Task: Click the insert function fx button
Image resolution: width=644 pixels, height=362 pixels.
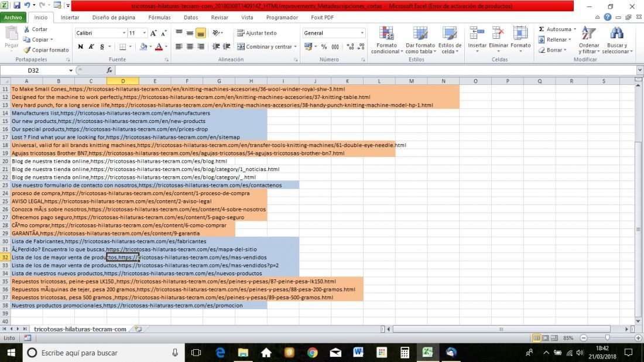Action: pos(109,70)
